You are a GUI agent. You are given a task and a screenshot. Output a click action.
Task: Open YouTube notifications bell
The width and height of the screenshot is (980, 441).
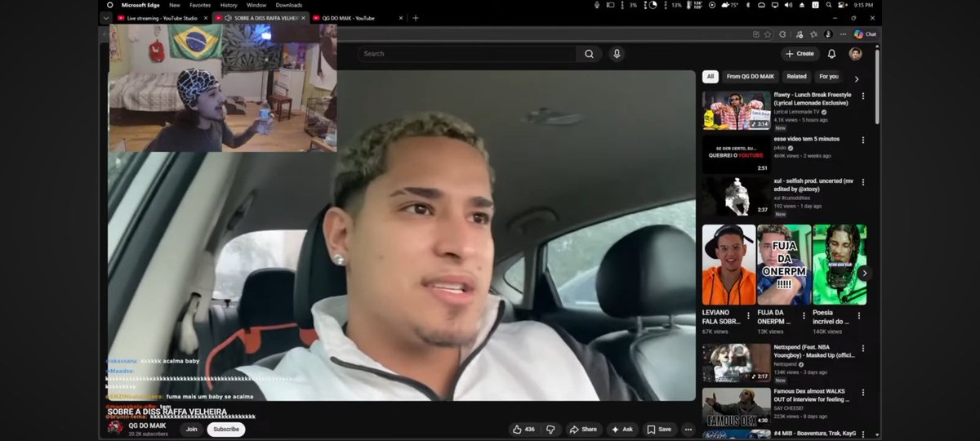tap(831, 54)
